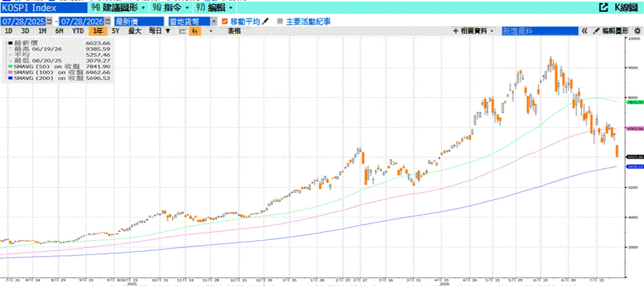Switch to the 6M time range
This screenshot has height=286, width=644.
coord(59,31)
